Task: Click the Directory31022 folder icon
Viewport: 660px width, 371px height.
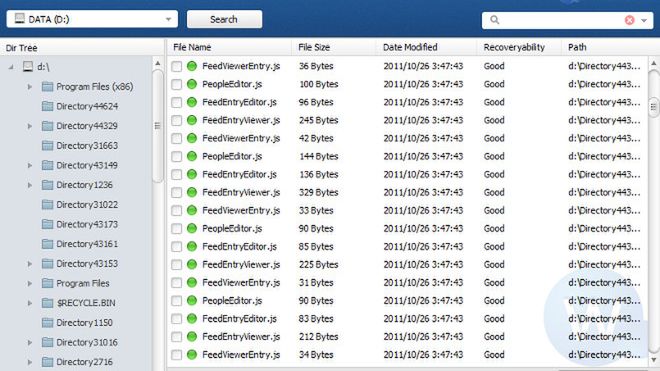Action: point(48,205)
